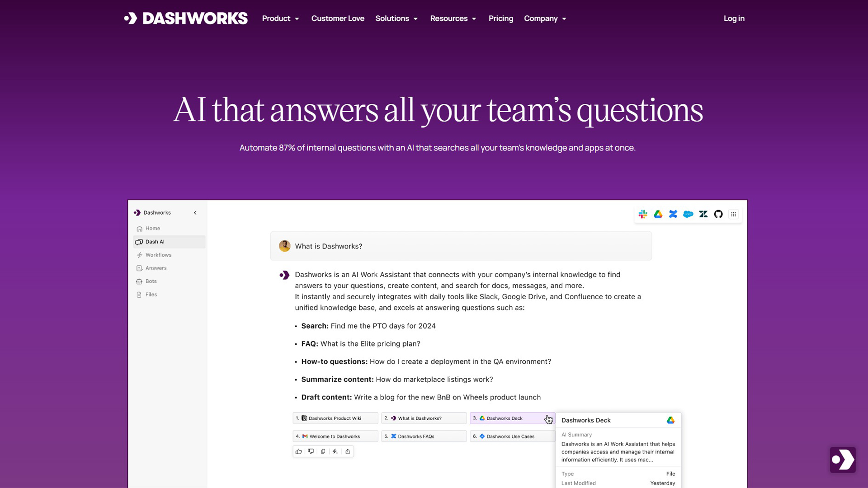
Task: Click the Files sidebar icon
Action: click(x=139, y=295)
